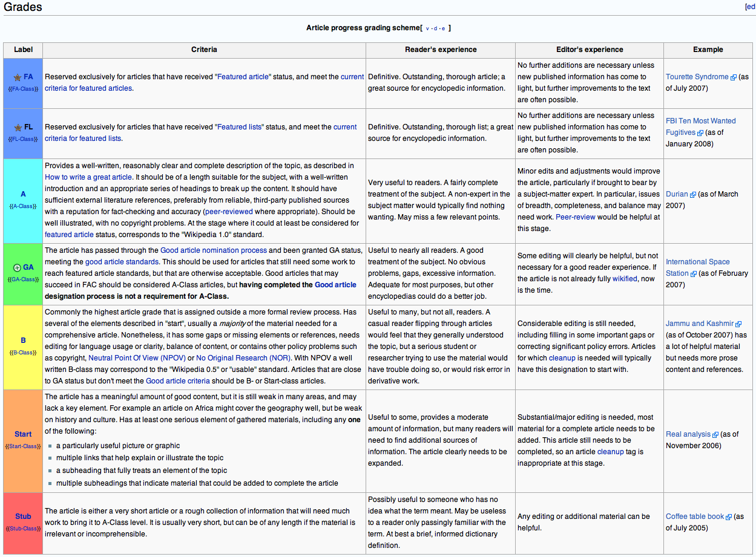The image size is (756, 557).
Task: Click the "e" edit-template link in table title
Action: click(x=443, y=28)
